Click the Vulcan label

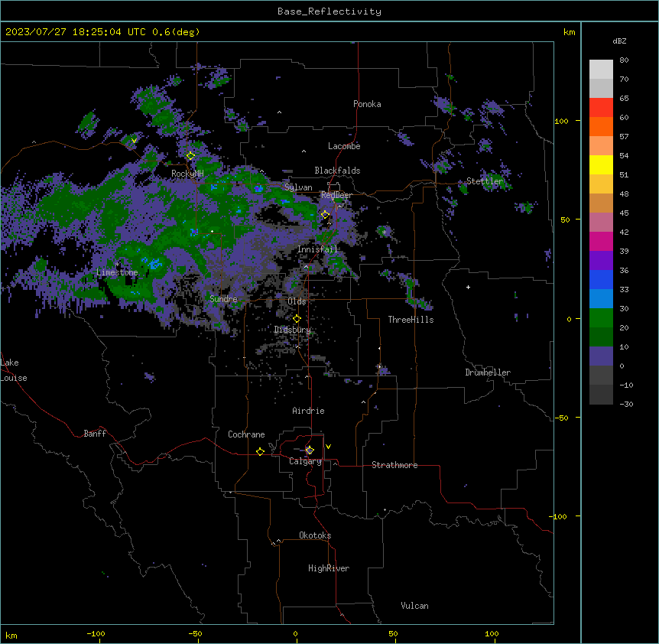415,606
